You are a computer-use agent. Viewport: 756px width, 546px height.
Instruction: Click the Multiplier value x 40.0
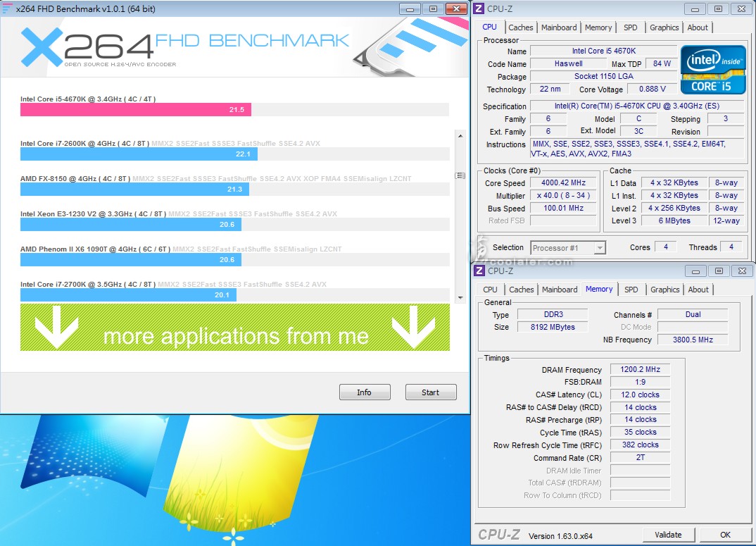(x=563, y=196)
